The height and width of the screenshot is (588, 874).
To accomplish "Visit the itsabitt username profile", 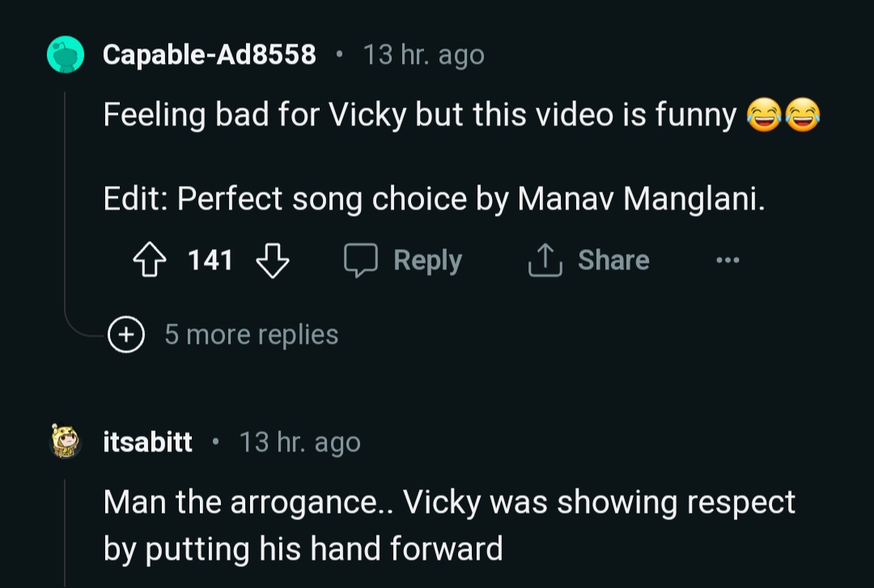I will coord(148,442).
